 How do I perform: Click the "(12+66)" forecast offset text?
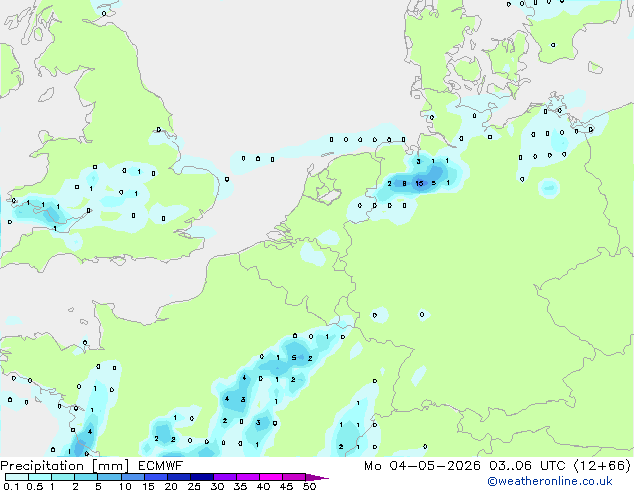[602, 466]
